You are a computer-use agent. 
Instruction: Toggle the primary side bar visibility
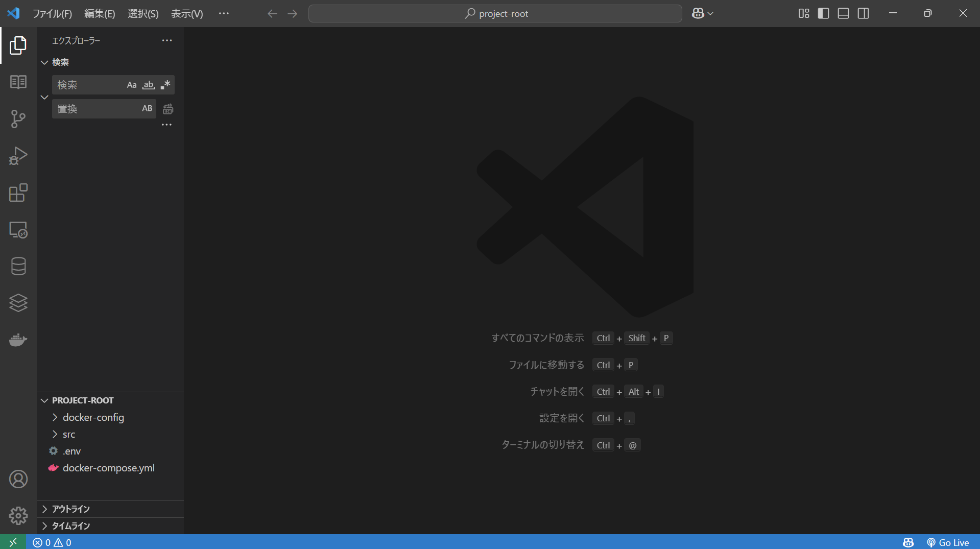pyautogui.click(x=824, y=14)
